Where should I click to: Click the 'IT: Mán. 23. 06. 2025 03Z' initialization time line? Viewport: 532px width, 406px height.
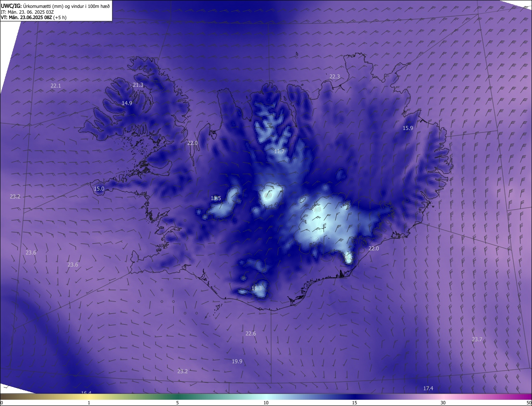click(27, 12)
